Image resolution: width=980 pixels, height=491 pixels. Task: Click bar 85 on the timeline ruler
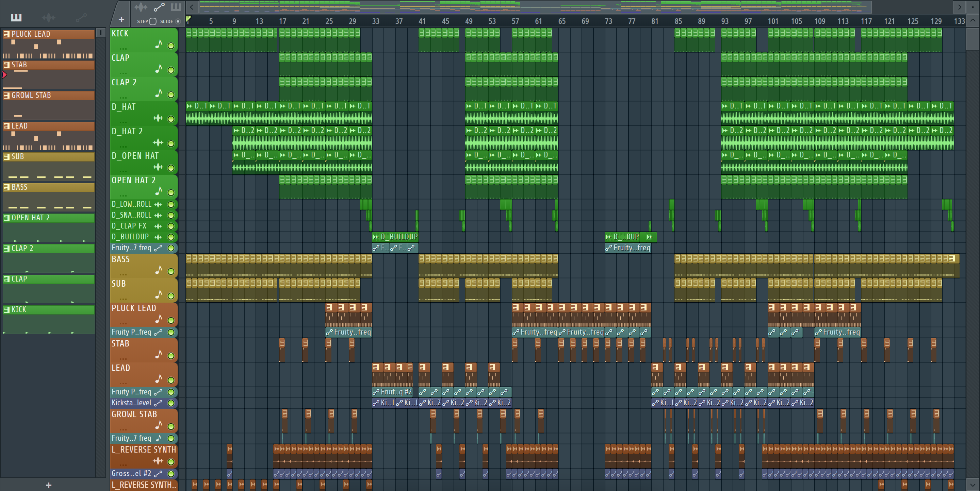pos(678,21)
